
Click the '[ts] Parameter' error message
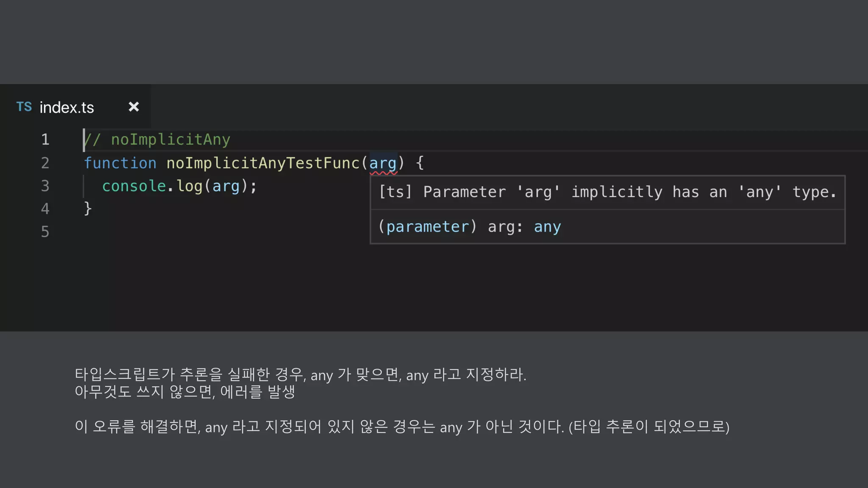pos(608,192)
